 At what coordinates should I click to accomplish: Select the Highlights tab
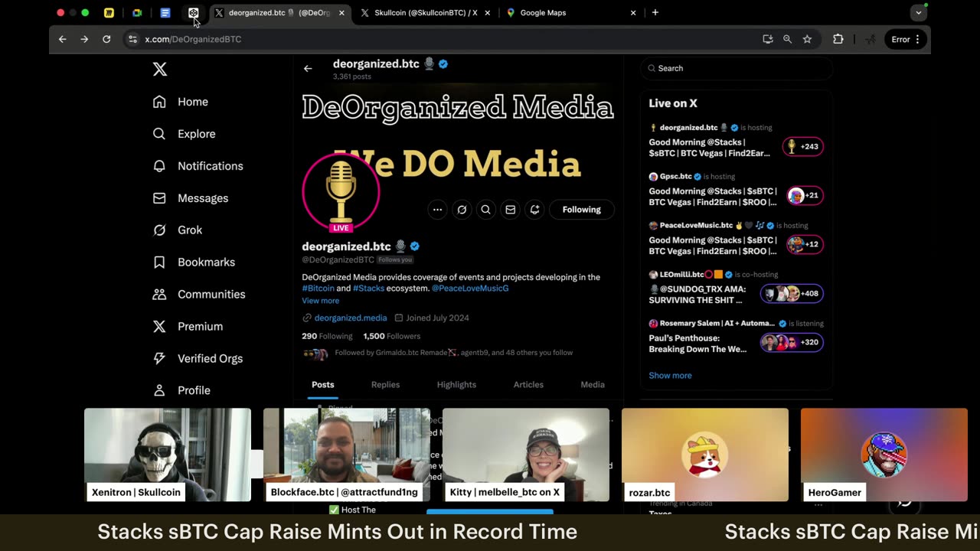456,385
